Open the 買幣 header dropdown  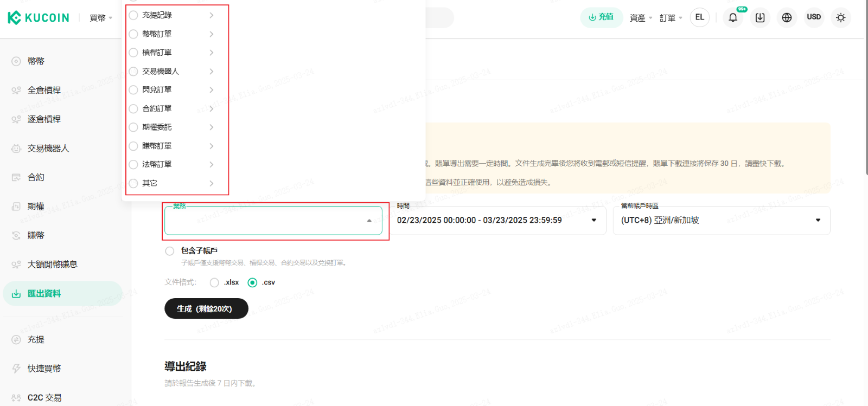[101, 18]
